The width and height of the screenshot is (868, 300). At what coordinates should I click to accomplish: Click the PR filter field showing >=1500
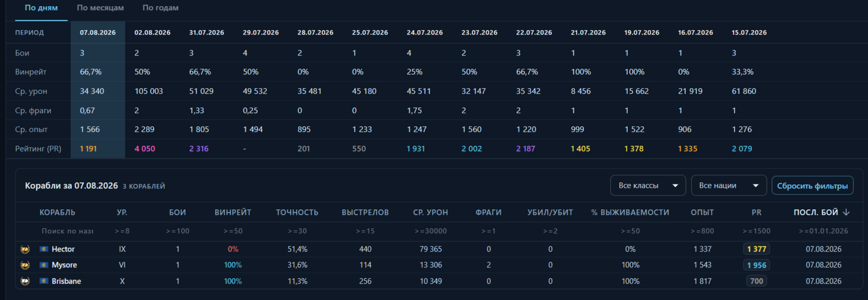[757, 231]
